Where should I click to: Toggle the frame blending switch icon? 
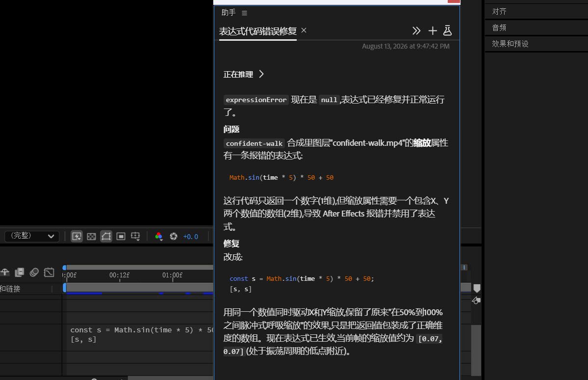pyautogui.click(x=20, y=272)
